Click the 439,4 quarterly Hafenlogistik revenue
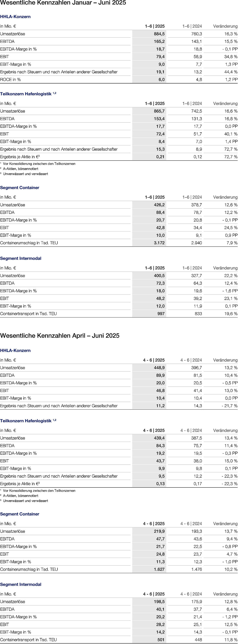Viewport: 238px width, 644px height. coord(159,438)
